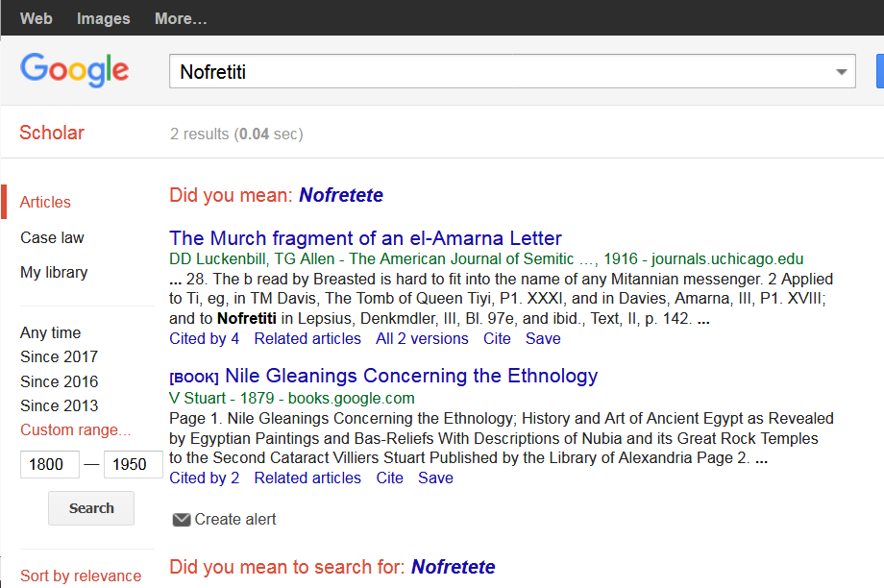Open The Murch fragment article title
The width and height of the screenshot is (884, 588).
365,238
